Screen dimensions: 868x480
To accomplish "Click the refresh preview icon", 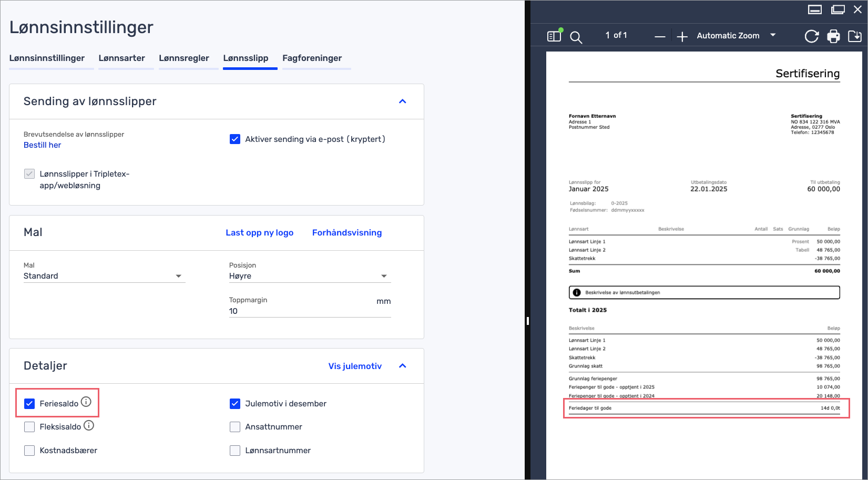I will 811,36.
